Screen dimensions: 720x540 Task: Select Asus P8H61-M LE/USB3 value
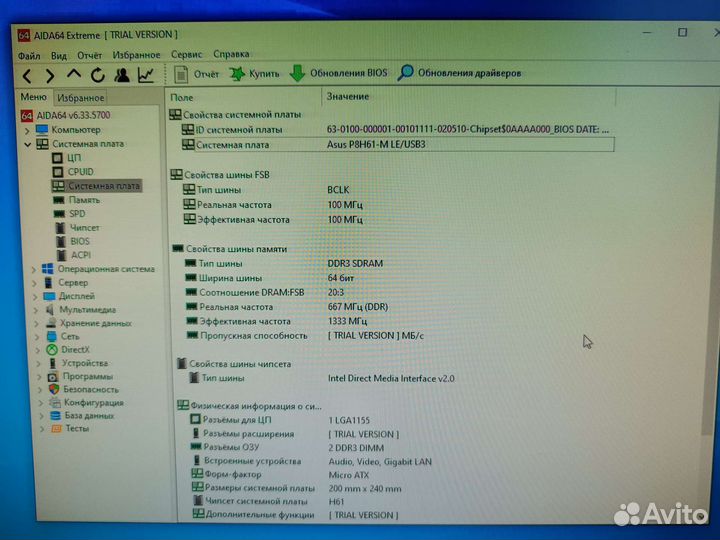[376, 144]
